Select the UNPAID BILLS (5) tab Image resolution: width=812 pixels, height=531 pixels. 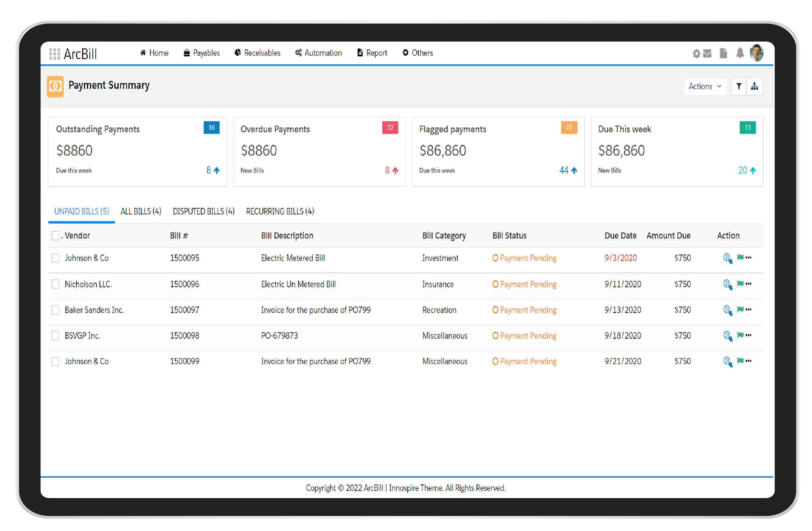(81, 211)
